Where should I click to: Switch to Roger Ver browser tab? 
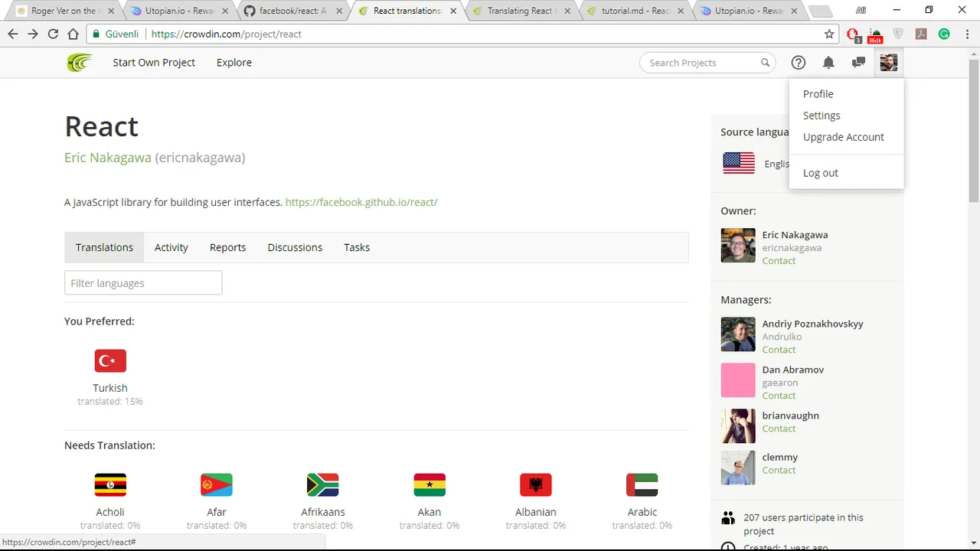tap(64, 11)
